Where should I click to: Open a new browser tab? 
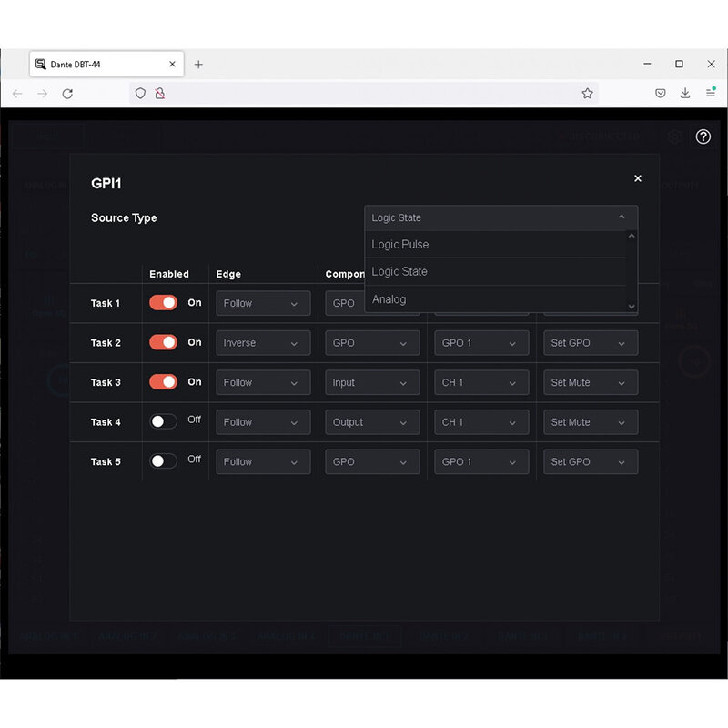(x=198, y=65)
